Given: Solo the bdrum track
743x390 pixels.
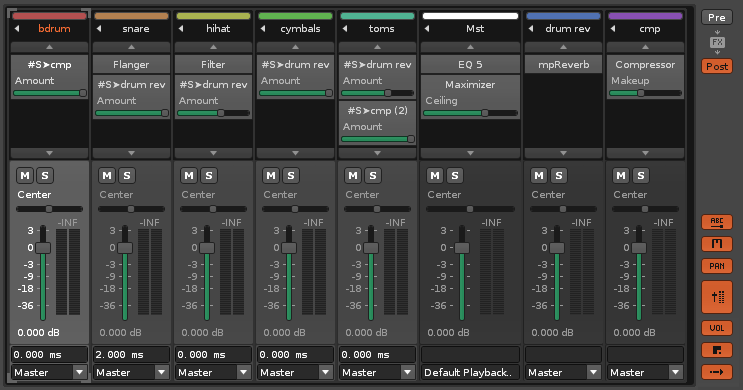Looking at the screenshot, I should [x=45, y=176].
